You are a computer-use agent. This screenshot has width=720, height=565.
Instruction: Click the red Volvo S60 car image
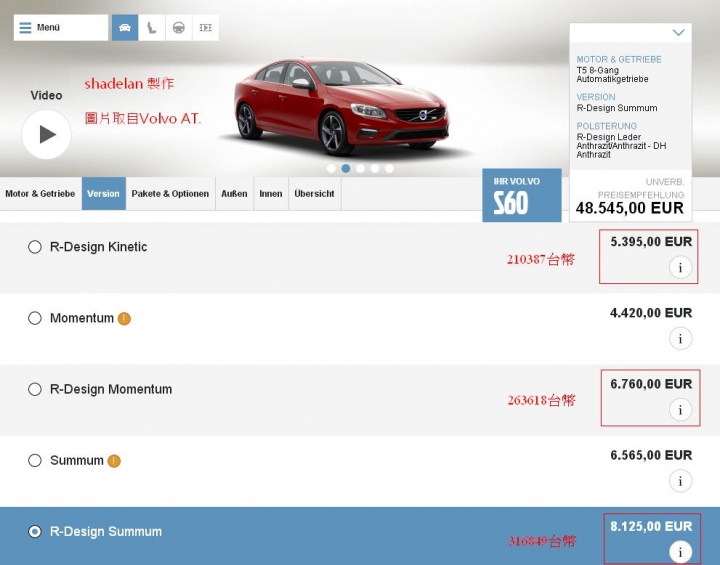pos(342,106)
